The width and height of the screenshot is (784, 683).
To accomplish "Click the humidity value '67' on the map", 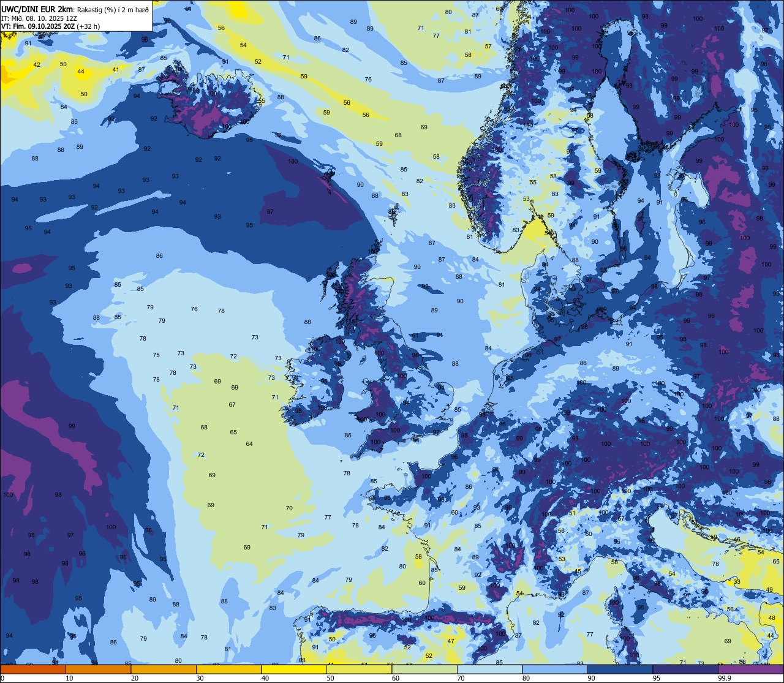I will pyautogui.click(x=232, y=404).
